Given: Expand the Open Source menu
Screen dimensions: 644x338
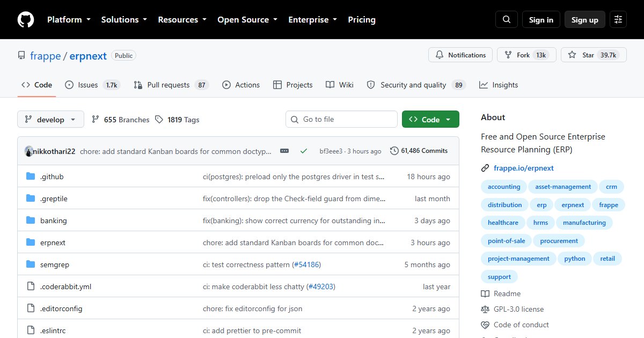Looking at the screenshot, I should tap(247, 20).
